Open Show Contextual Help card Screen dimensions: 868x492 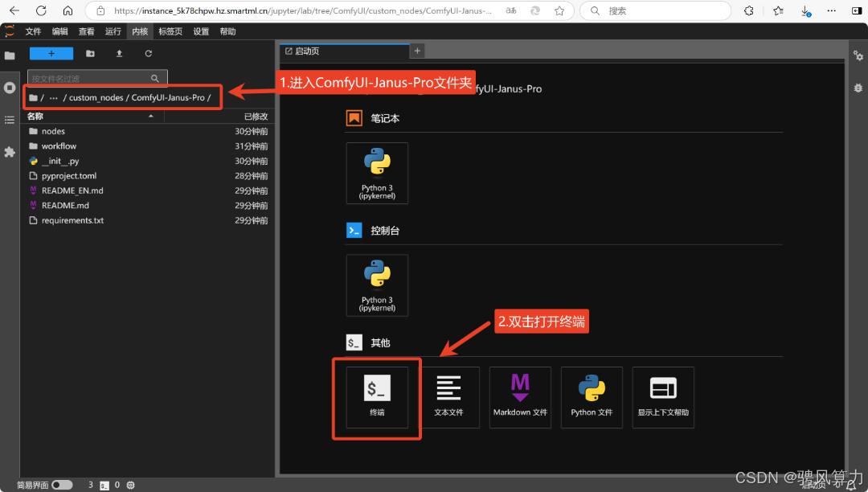coord(662,397)
